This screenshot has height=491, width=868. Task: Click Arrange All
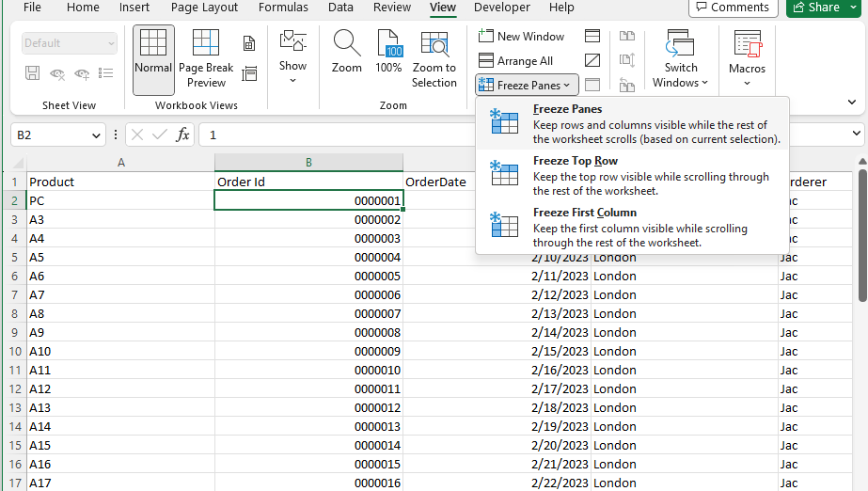(516, 61)
